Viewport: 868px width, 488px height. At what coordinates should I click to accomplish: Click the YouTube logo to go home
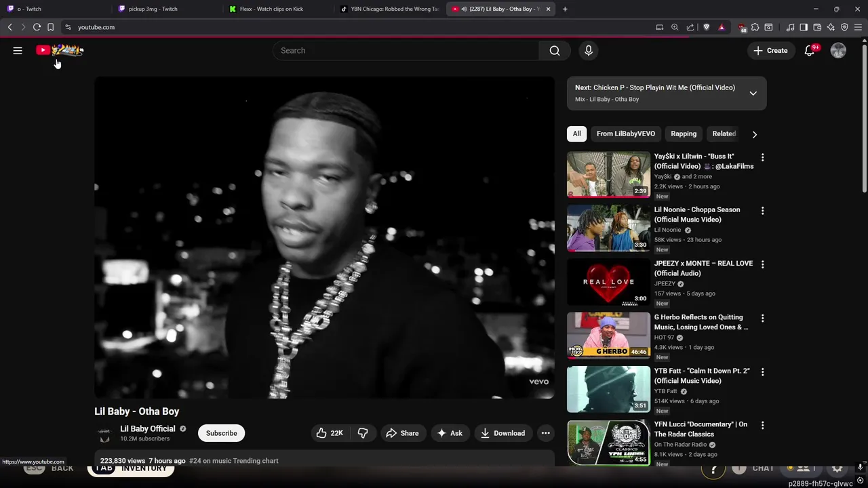pyautogui.click(x=60, y=50)
